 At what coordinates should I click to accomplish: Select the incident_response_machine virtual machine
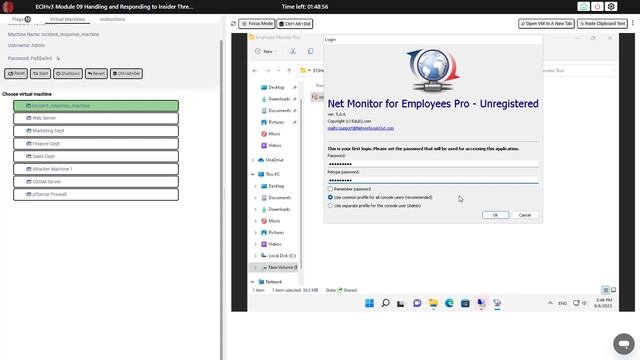pyautogui.click(x=96, y=106)
